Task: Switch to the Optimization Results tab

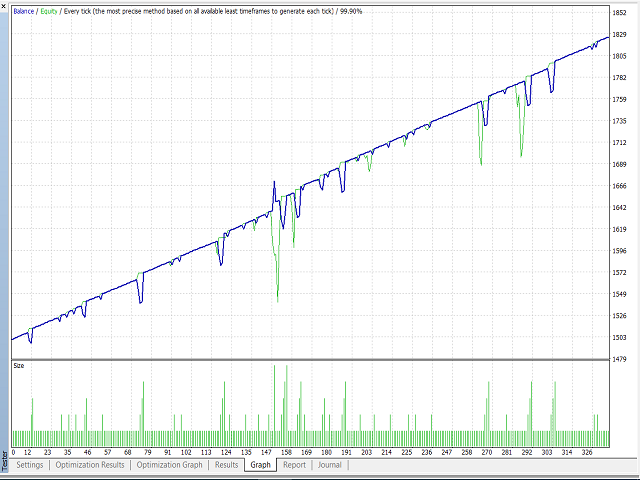Action: (90, 465)
